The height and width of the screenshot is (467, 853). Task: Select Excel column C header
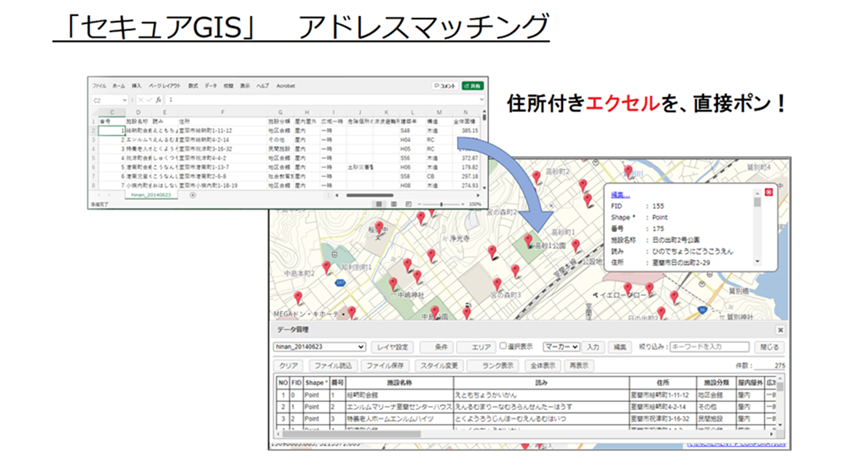pos(112,112)
